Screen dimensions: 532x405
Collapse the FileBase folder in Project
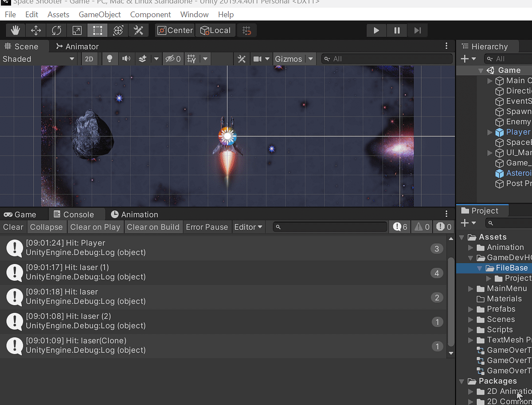[x=480, y=267]
